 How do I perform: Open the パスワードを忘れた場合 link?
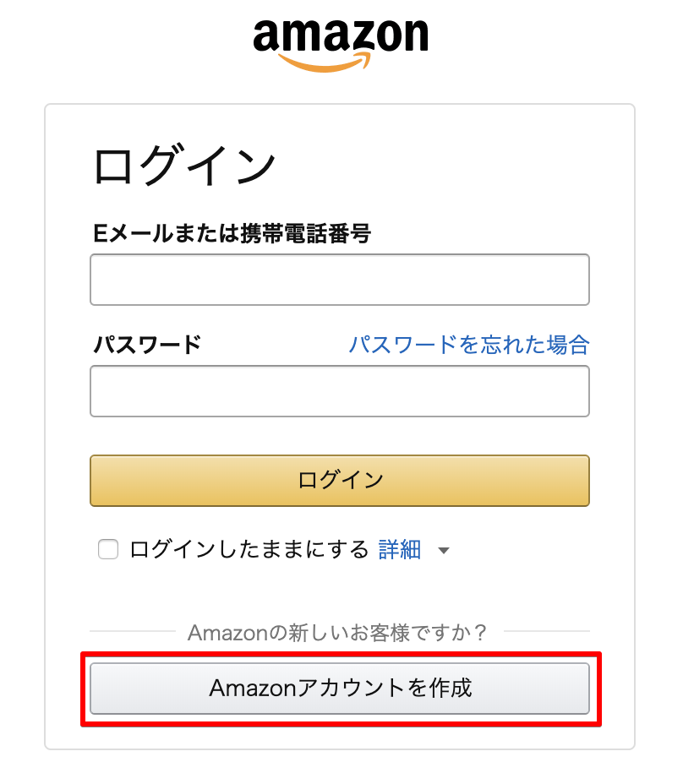(469, 345)
